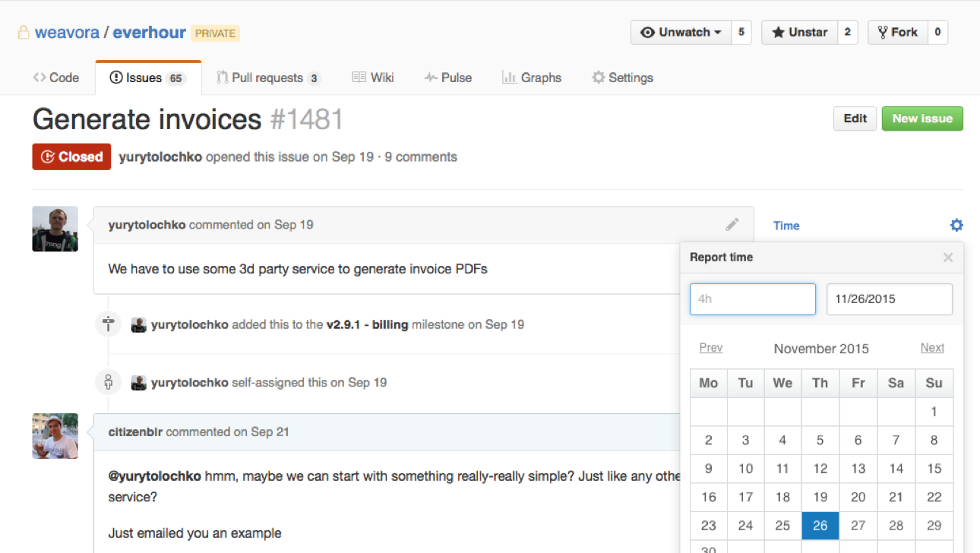980x553 pixels.
Task: Open the Pulse tab
Action: 448,77
